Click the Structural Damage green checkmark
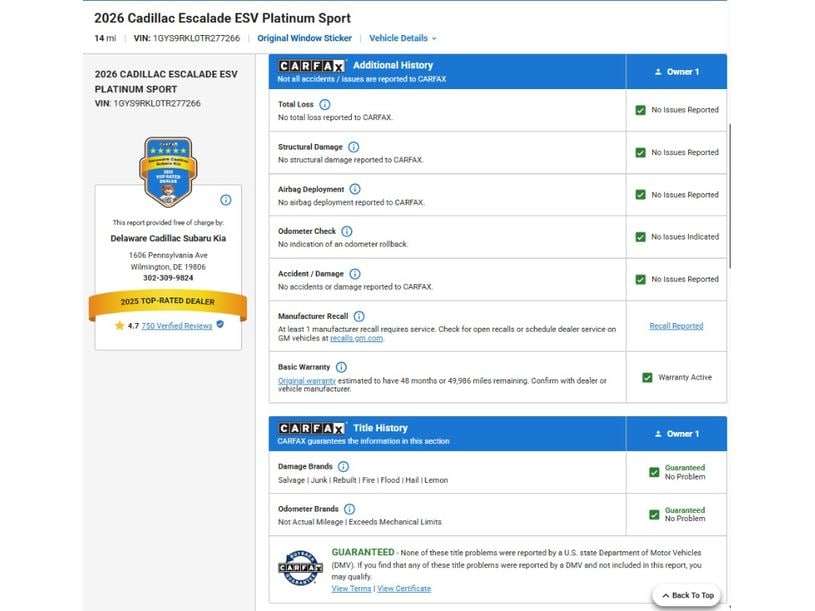Image resolution: width=815 pixels, height=611 pixels. (640, 153)
